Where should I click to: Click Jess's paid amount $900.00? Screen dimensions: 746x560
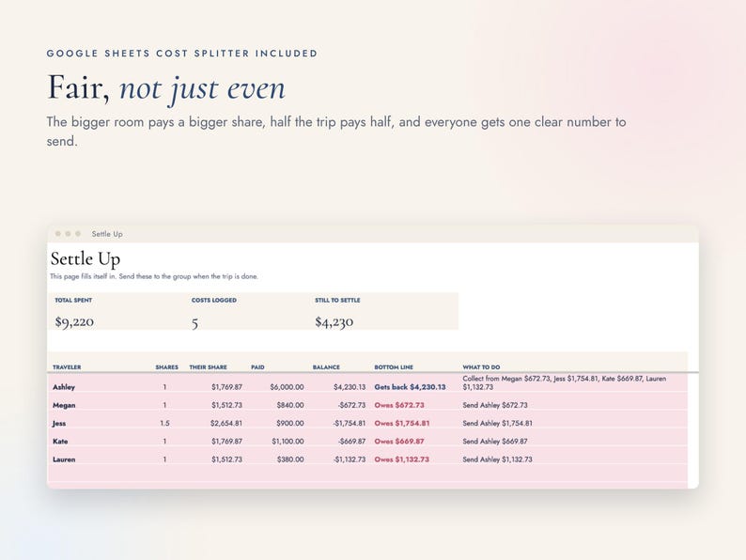pos(289,424)
